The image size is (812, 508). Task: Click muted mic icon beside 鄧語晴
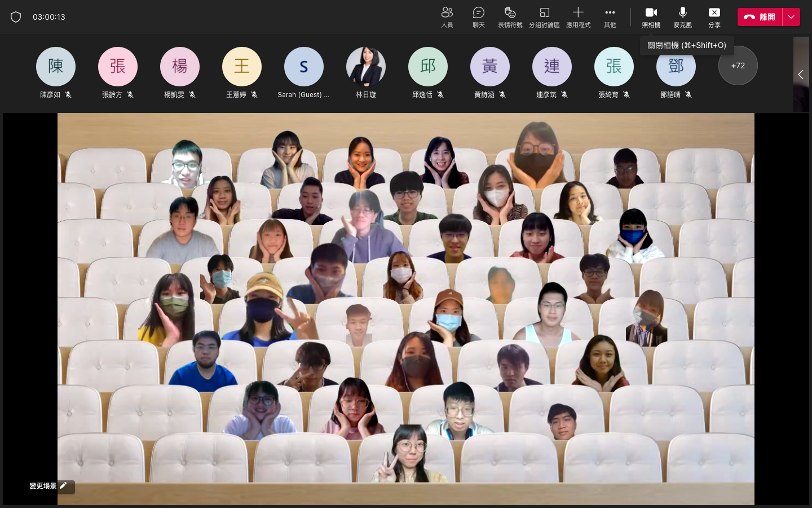(x=689, y=95)
